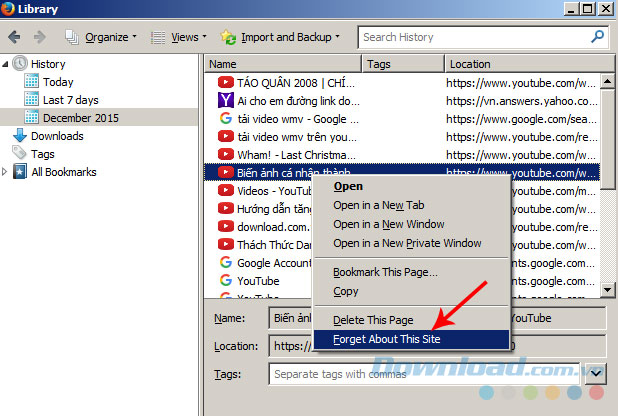Choose Open in a New Private Window
Image resolution: width=618 pixels, height=416 pixels.
tap(407, 243)
